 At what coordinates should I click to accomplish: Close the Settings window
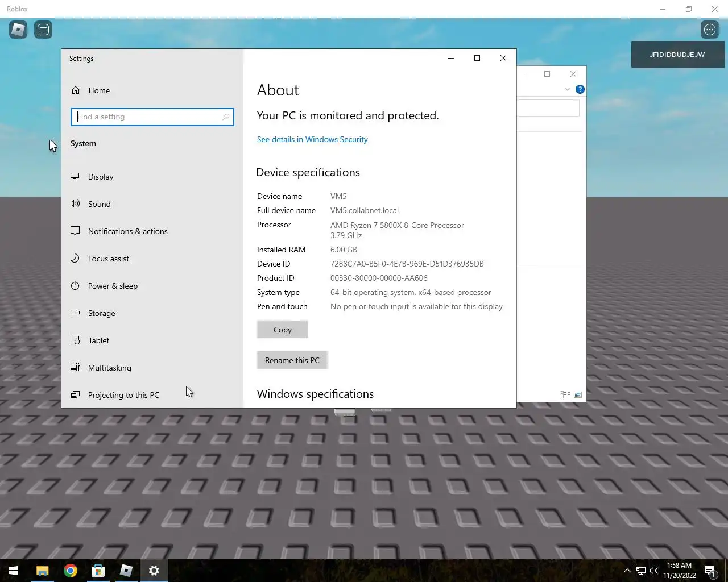click(503, 58)
